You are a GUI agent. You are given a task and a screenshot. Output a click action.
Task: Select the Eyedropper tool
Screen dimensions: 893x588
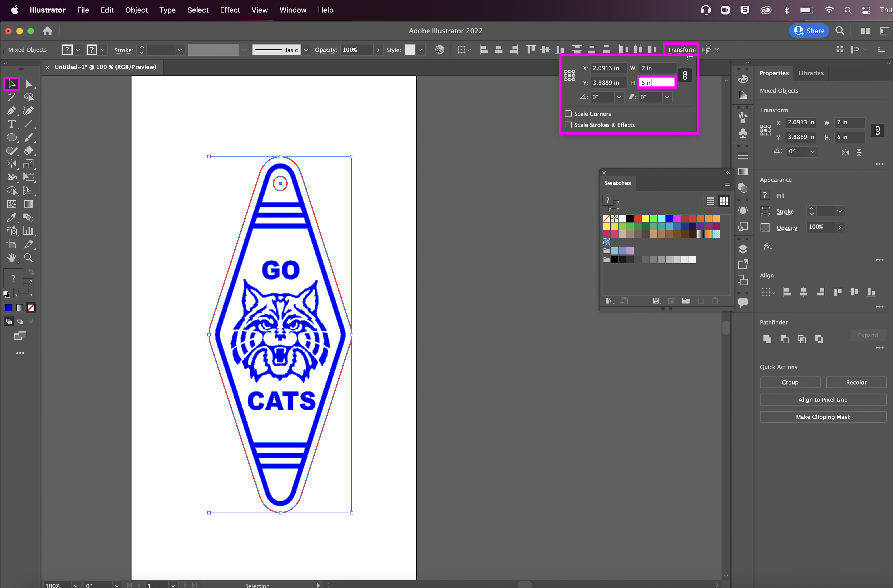(11, 218)
